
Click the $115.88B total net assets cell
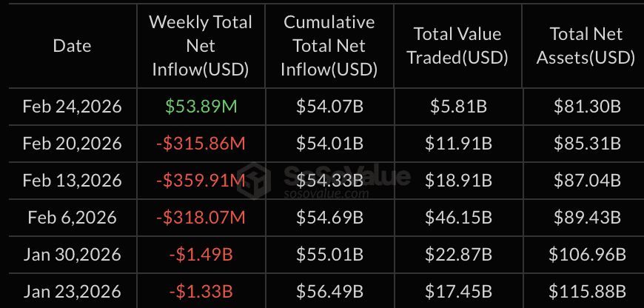586,292
